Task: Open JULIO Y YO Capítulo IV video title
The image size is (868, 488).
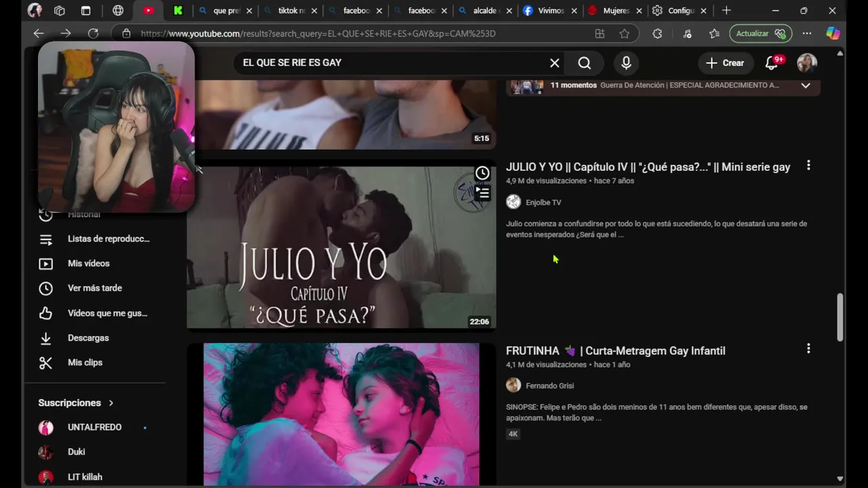Action: pyautogui.click(x=648, y=167)
